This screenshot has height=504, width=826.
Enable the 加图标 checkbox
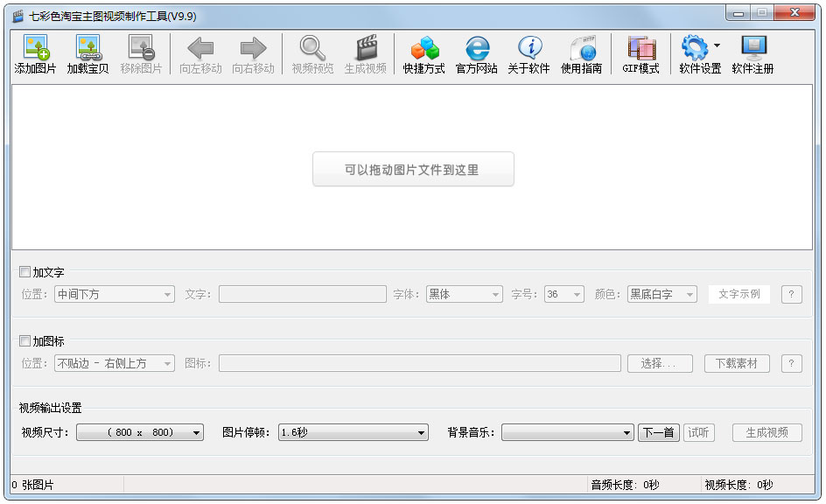(24, 340)
